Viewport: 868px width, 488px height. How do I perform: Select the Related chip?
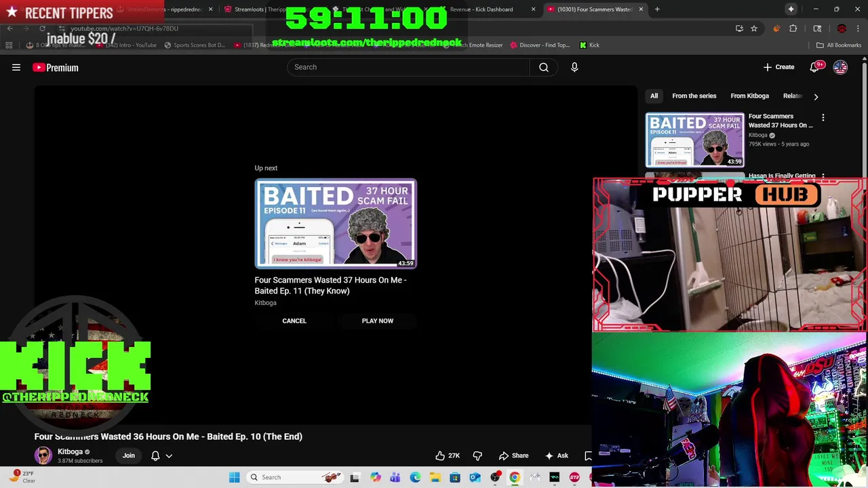(793, 96)
